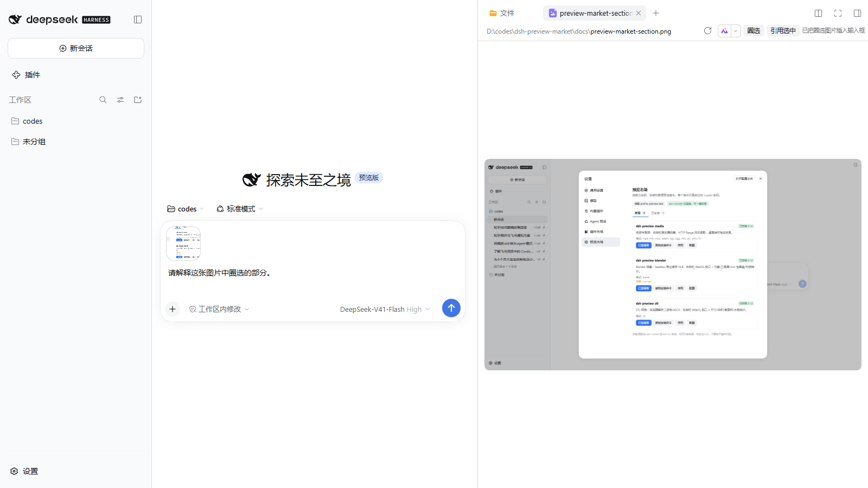Screen dimensions: 868x488
Task: Click the file path preview-market-section.png
Action: pos(630,31)
